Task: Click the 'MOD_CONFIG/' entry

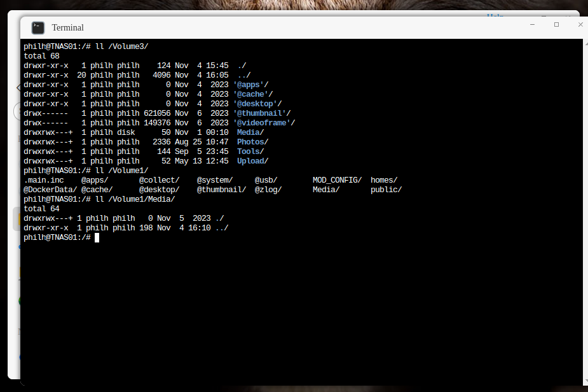Action: 337,180
